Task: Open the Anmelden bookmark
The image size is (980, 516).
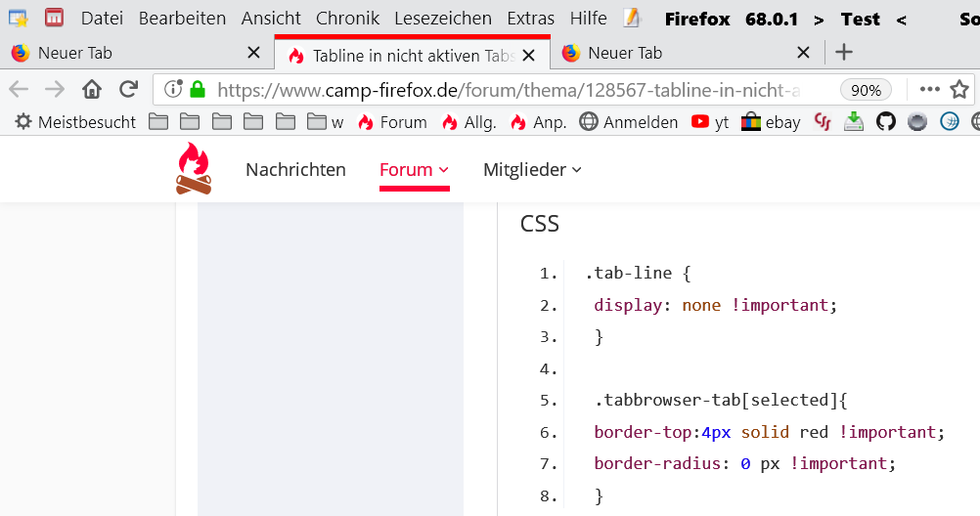Action: point(628,122)
